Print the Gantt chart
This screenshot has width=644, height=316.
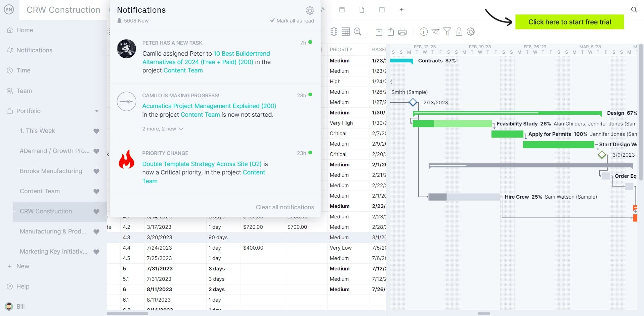(402, 32)
